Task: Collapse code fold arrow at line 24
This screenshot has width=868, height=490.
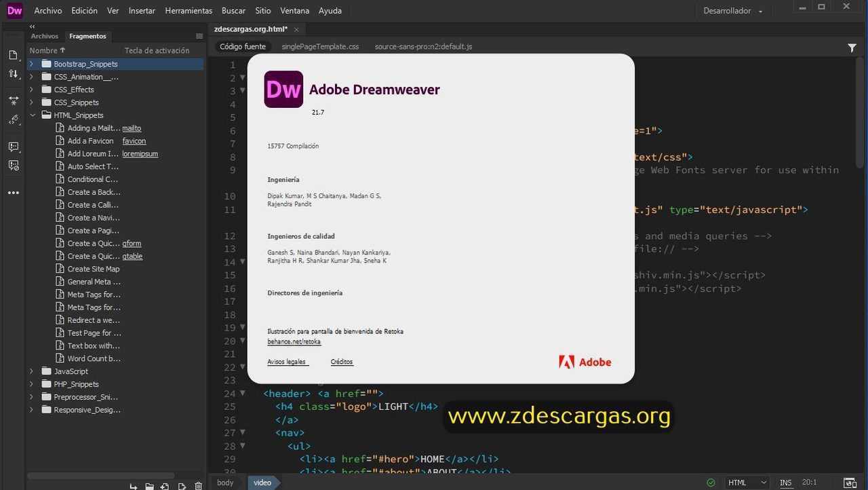Action: click(243, 394)
